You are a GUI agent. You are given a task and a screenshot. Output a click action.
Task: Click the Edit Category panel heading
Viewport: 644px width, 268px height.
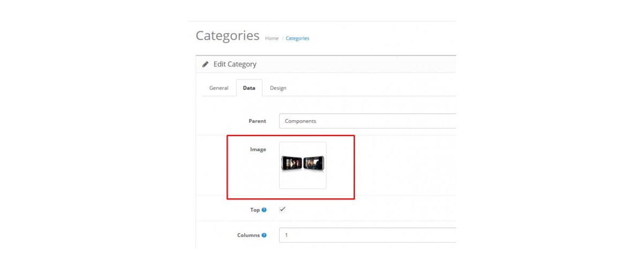[x=235, y=64]
